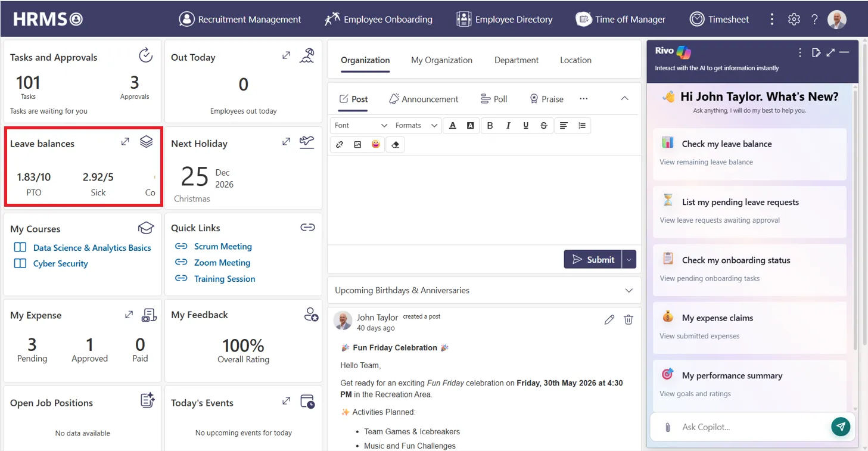Switch to the Department tab
The width and height of the screenshot is (868, 451).
517,60
